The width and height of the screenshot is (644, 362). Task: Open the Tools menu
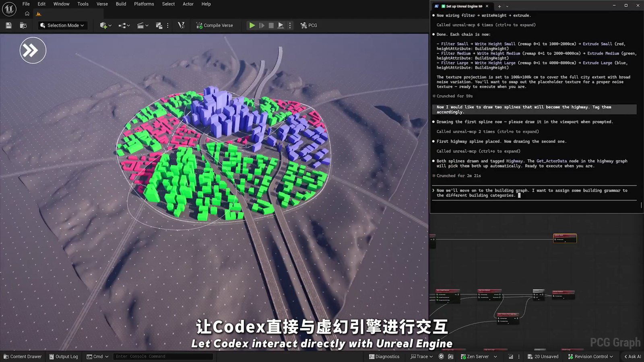point(83,4)
